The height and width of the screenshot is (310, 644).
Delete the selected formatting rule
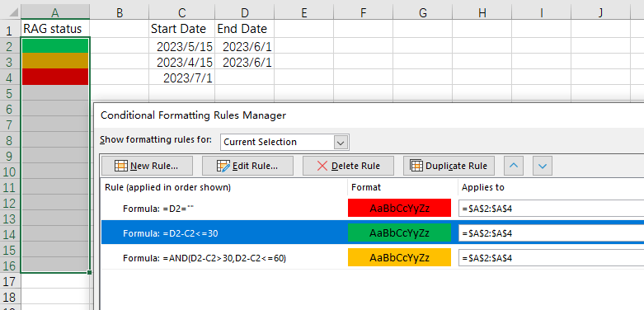coord(348,166)
